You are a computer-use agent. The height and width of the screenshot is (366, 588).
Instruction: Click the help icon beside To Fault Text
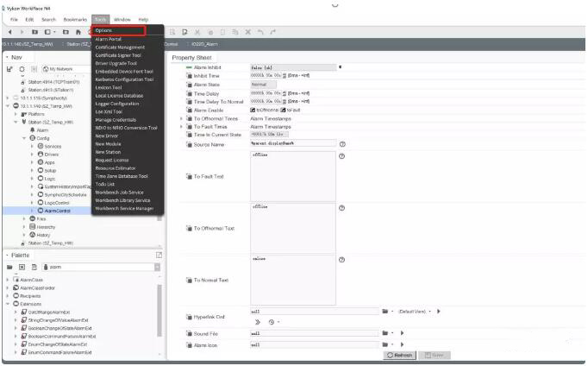coord(341,156)
